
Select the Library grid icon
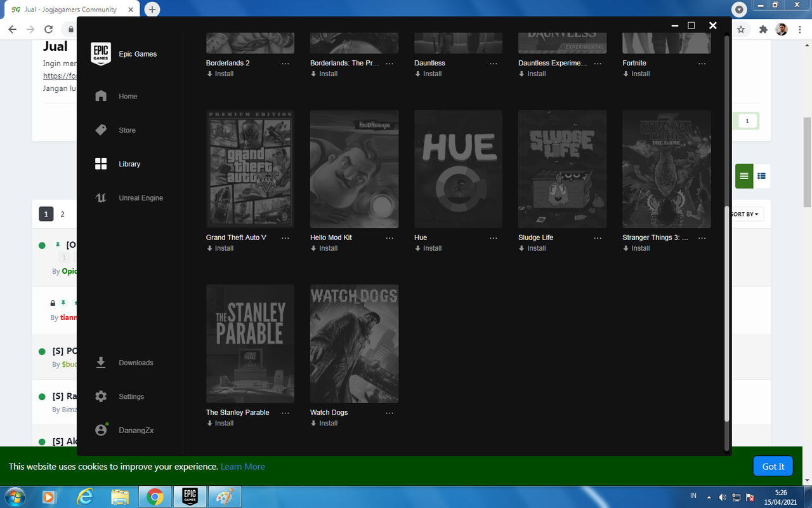click(101, 164)
